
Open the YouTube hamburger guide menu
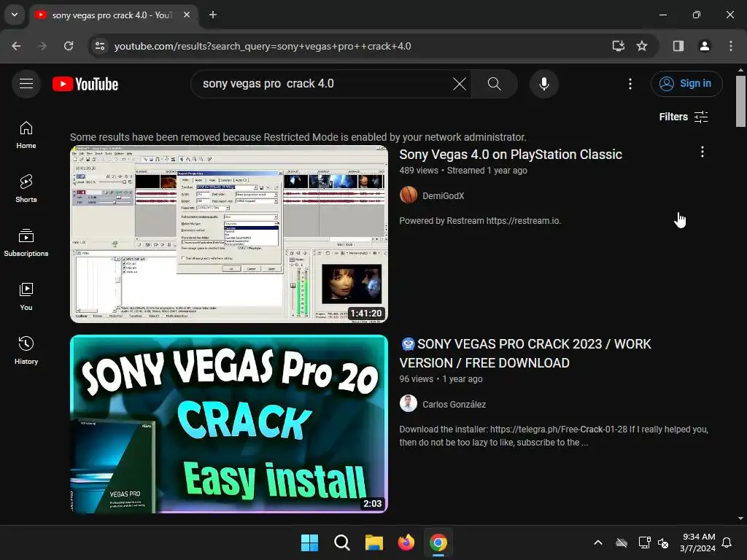(26, 84)
